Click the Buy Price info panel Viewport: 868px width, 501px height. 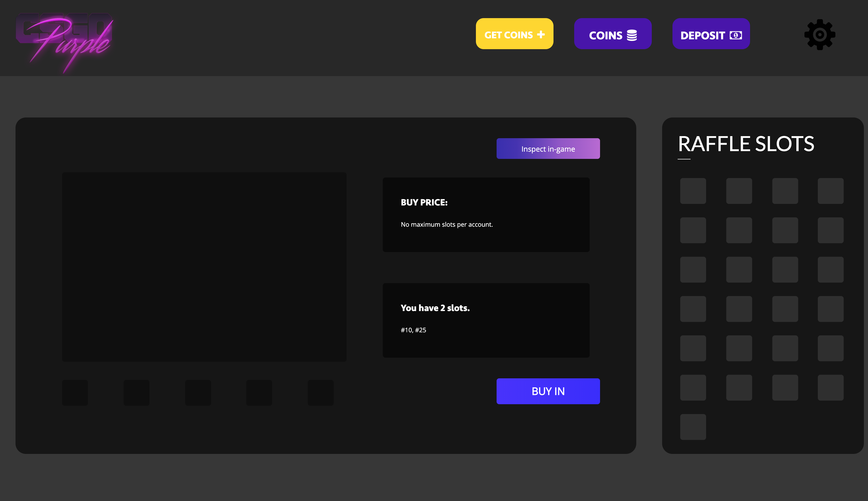tap(486, 214)
